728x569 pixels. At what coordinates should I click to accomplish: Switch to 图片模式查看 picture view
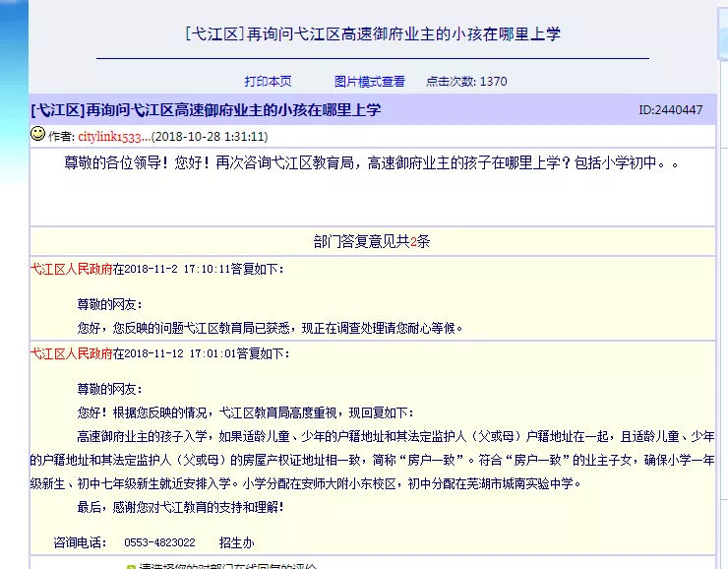tap(369, 82)
